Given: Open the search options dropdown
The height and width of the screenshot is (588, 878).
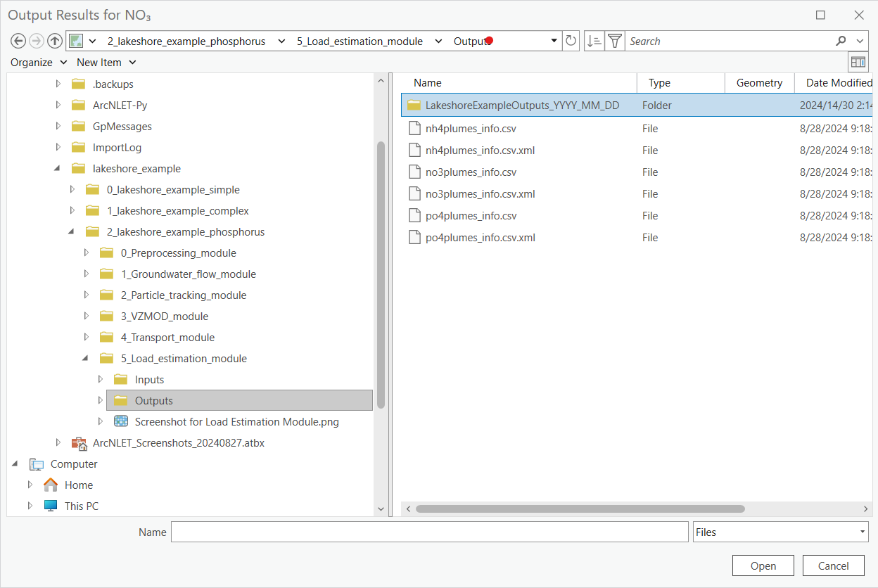Looking at the screenshot, I should click(861, 41).
